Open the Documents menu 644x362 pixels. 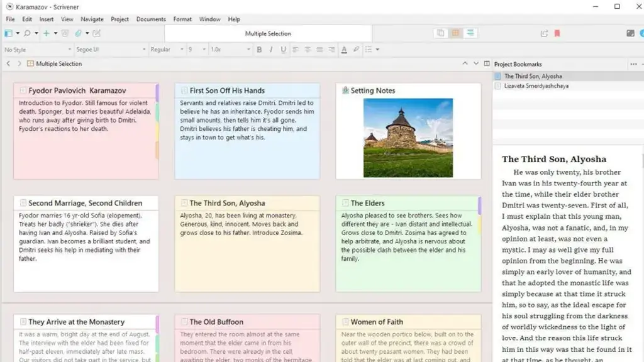[x=150, y=19]
